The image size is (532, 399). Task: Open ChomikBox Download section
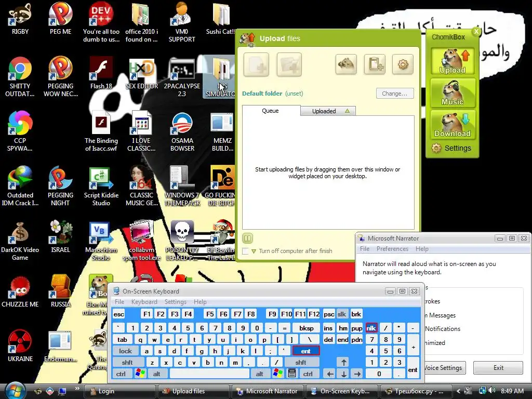tap(453, 125)
